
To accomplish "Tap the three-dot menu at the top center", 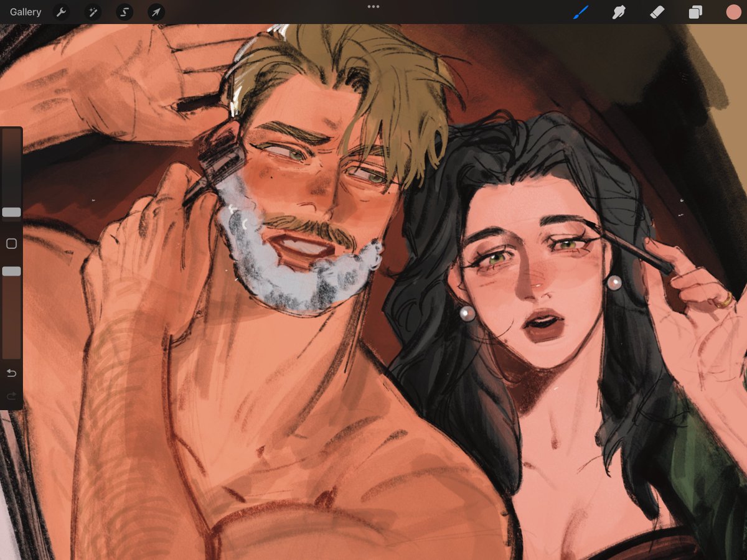I will [374, 7].
